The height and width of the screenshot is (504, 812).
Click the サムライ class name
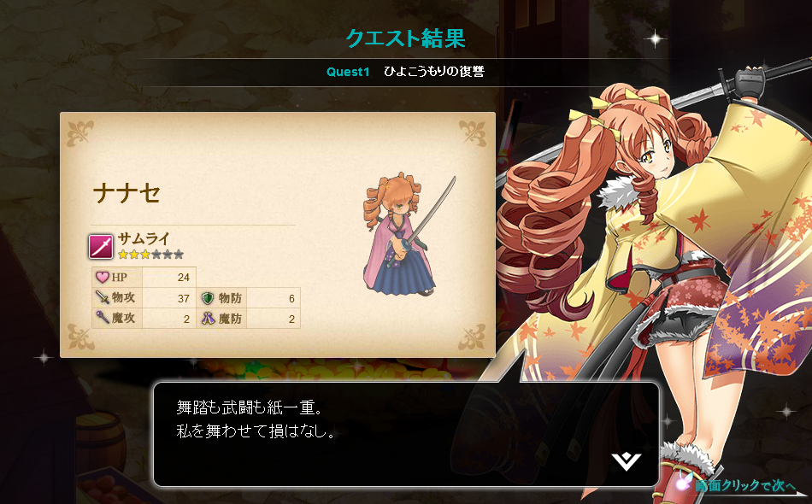point(144,238)
